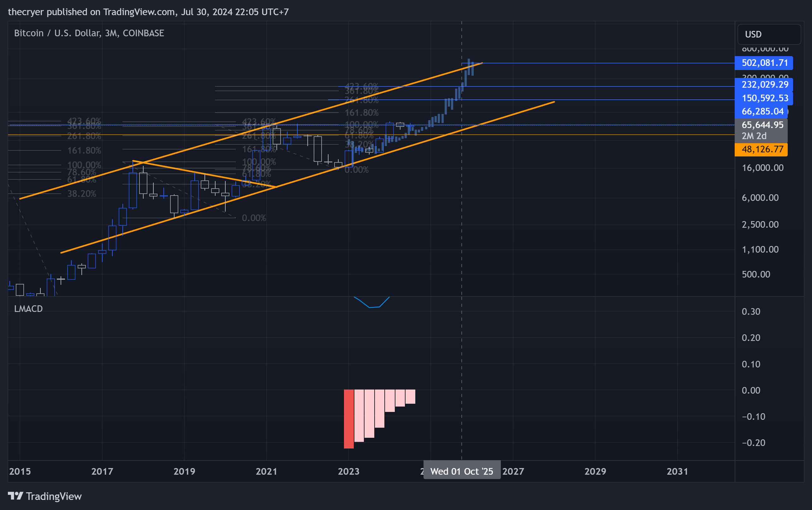Image resolution: width=812 pixels, height=510 pixels.
Task: Click the 2017 label on time axis
Action: 102,471
